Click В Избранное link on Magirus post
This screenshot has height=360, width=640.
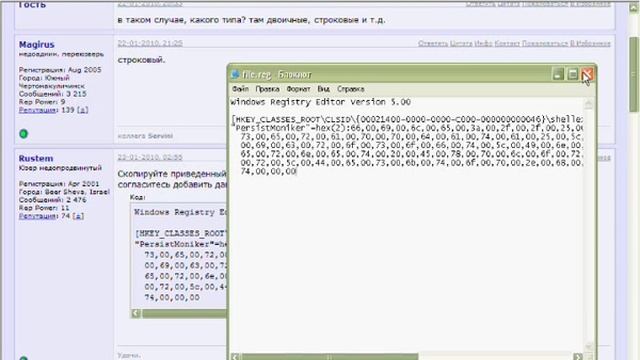coord(590,43)
